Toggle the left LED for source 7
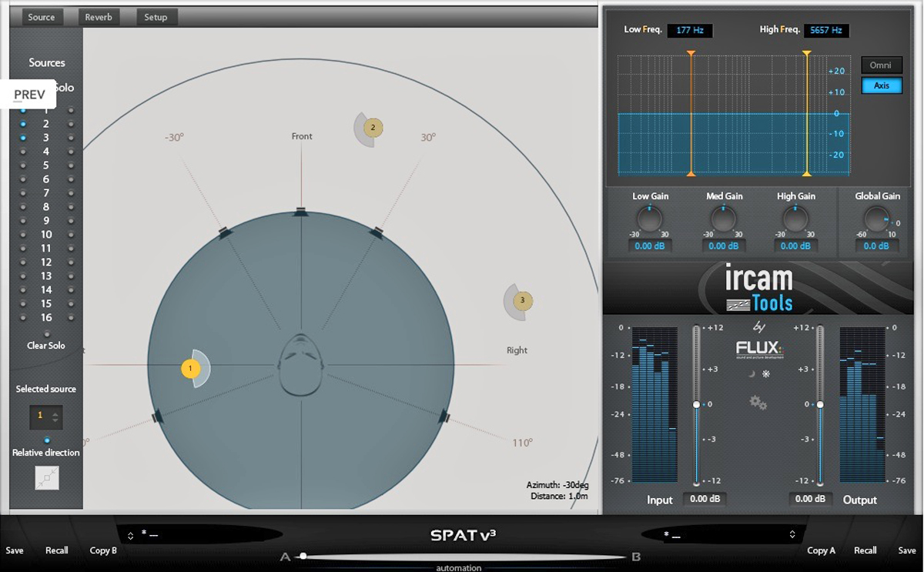The image size is (924, 572). [22, 193]
